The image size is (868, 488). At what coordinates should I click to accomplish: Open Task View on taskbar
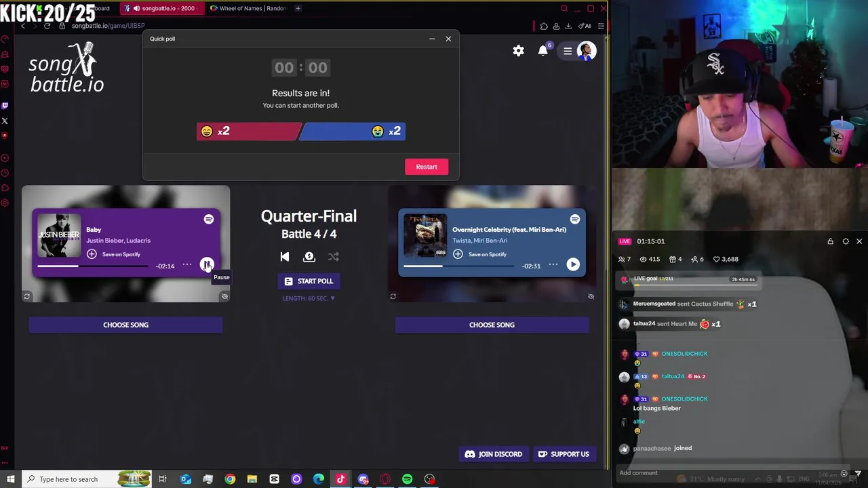163,479
